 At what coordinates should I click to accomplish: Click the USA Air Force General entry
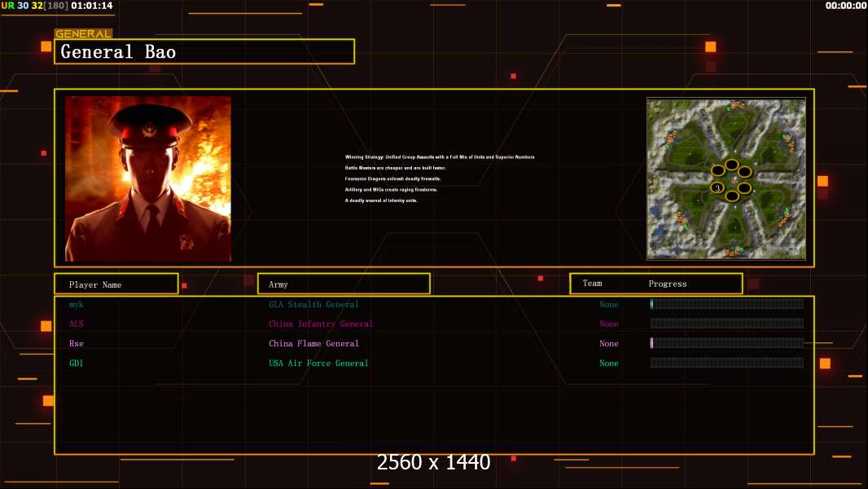click(318, 363)
